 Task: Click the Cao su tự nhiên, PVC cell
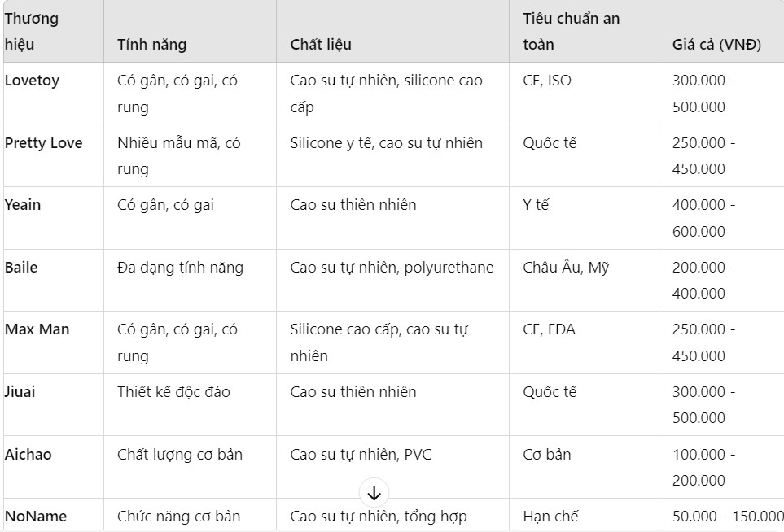361,455
